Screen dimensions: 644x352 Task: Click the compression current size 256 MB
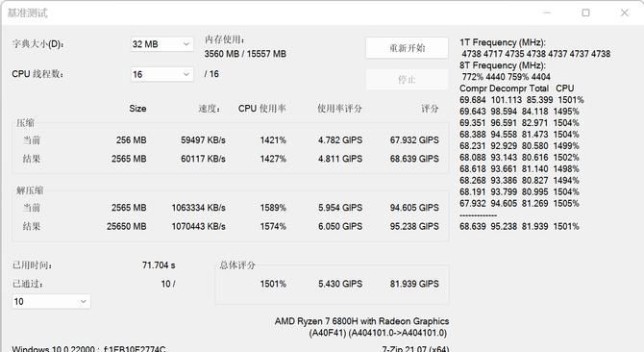[x=131, y=140]
